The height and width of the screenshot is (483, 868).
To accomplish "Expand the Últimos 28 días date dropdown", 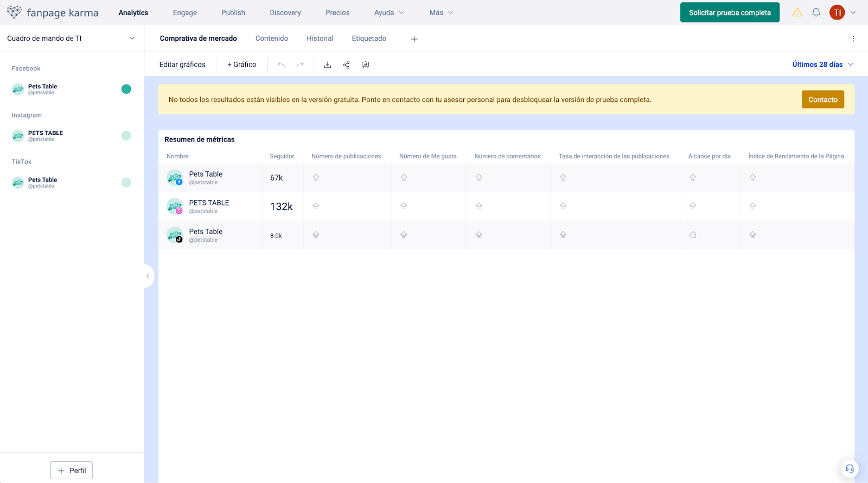I will point(822,65).
